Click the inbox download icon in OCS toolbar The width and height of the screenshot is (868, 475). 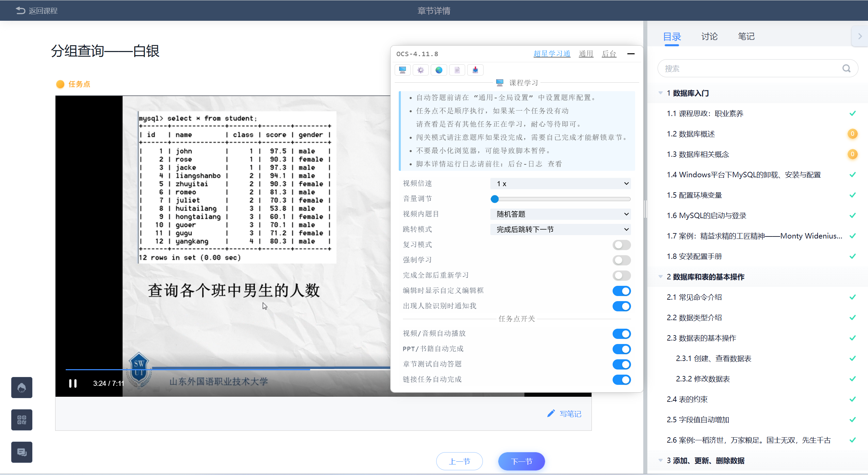point(475,70)
